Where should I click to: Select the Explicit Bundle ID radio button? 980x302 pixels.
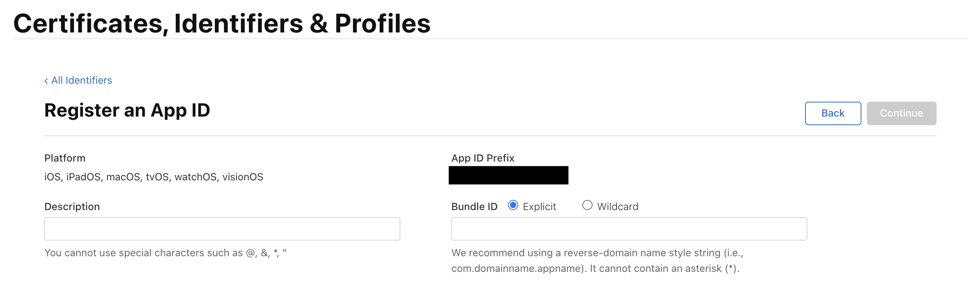[513, 205]
